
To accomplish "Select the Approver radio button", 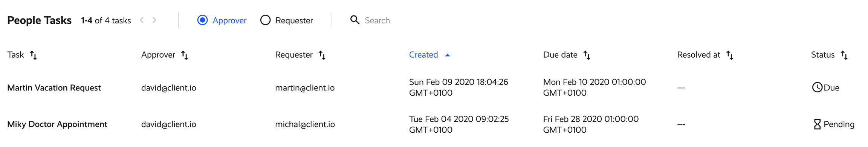I will coord(203,20).
